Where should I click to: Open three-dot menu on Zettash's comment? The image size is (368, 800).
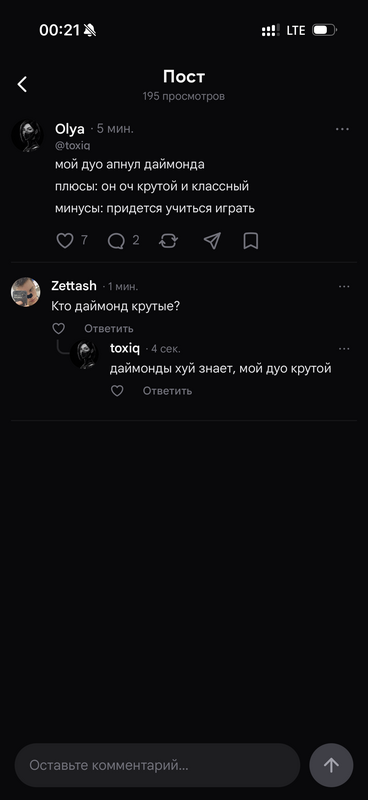(x=345, y=287)
